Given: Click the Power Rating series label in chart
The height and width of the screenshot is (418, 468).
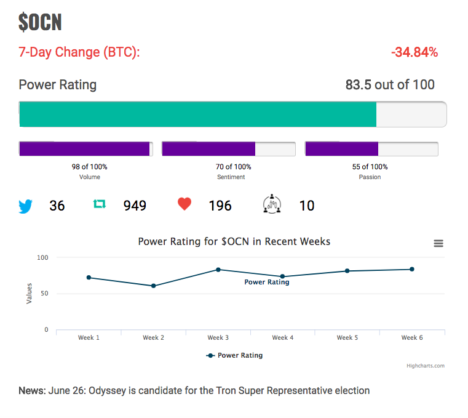Looking at the screenshot, I should click(267, 282).
